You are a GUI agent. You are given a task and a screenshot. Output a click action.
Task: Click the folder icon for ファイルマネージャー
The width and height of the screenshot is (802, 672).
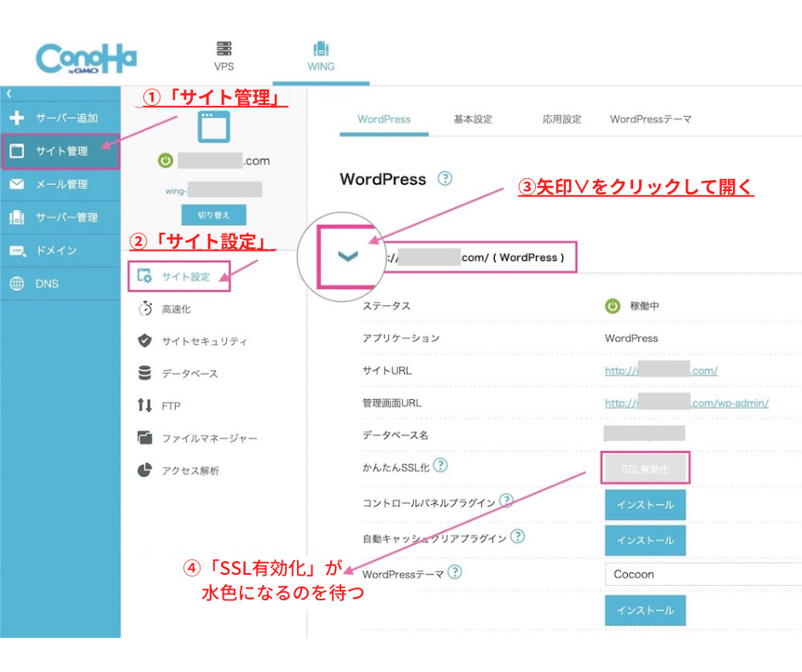tap(145, 437)
